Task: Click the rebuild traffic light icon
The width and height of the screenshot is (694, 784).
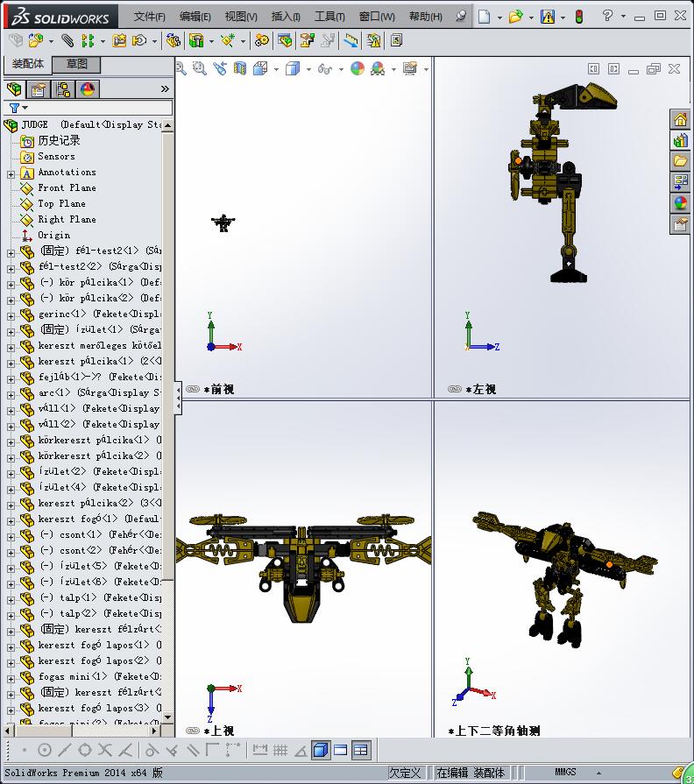Action: (x=579, y=17)
